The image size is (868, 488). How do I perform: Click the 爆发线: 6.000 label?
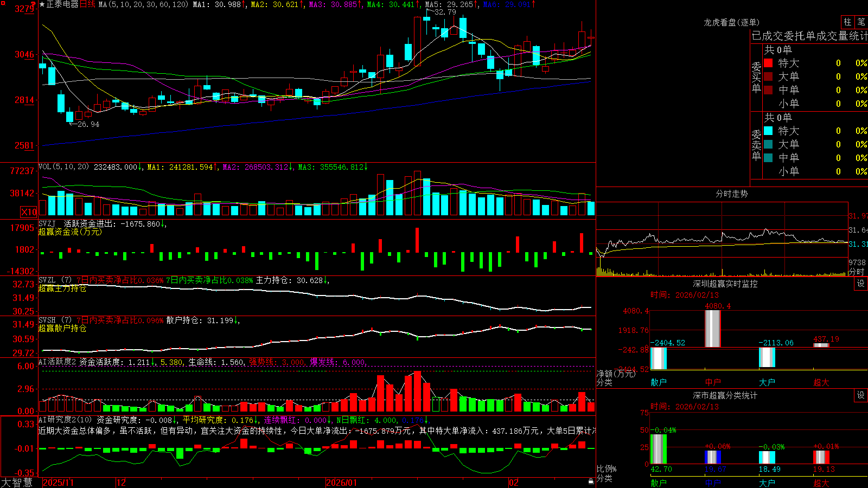(x=337, y=362)
